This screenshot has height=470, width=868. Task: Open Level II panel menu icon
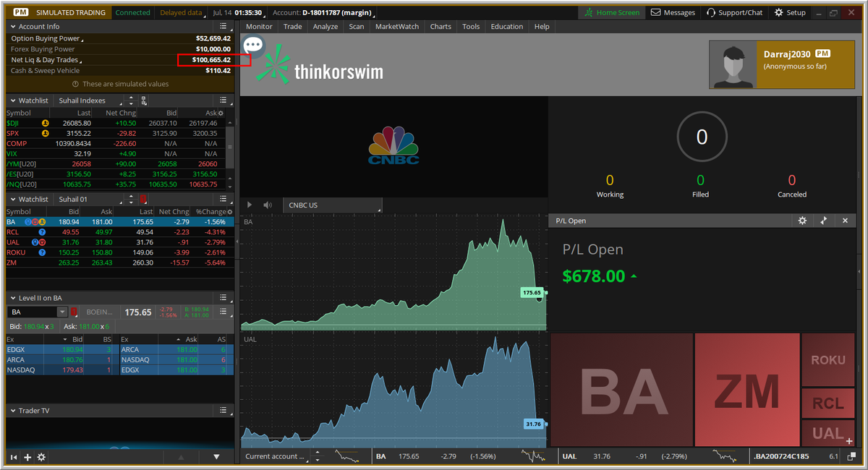tap(224, 297)
